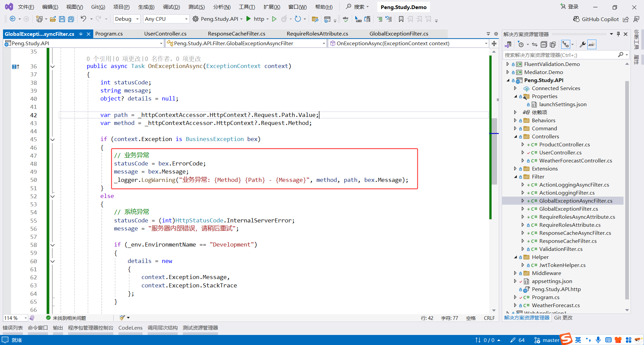The height and width of the screenshot is (345, 644).
Task: Click the New Project toolbar icon
Action: [39, 19]
